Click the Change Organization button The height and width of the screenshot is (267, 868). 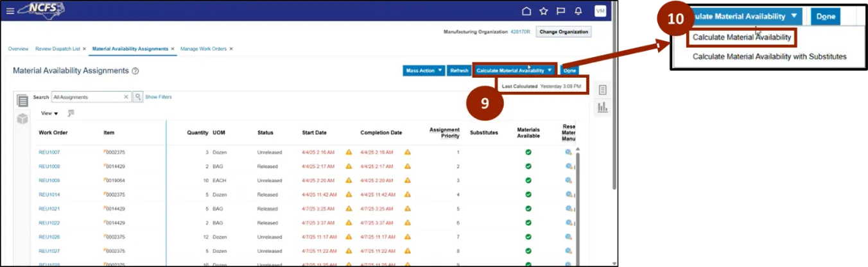pos(563,32)
